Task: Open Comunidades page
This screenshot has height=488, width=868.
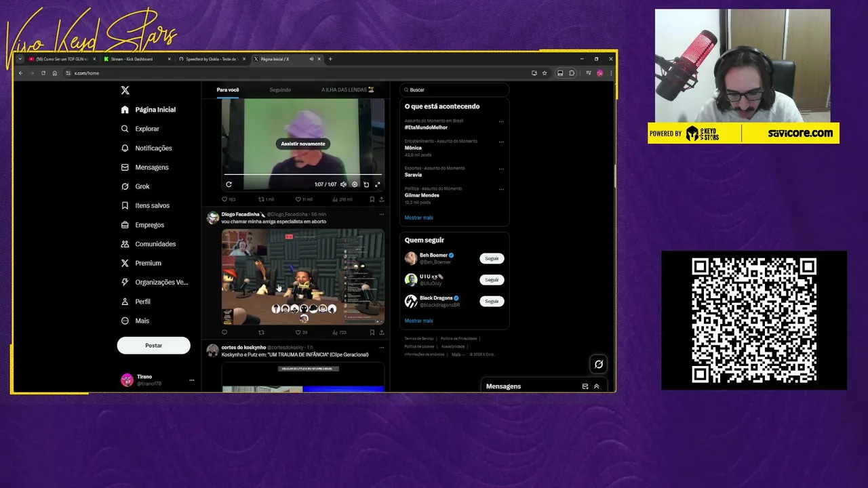Action: [x=149, y=244]
